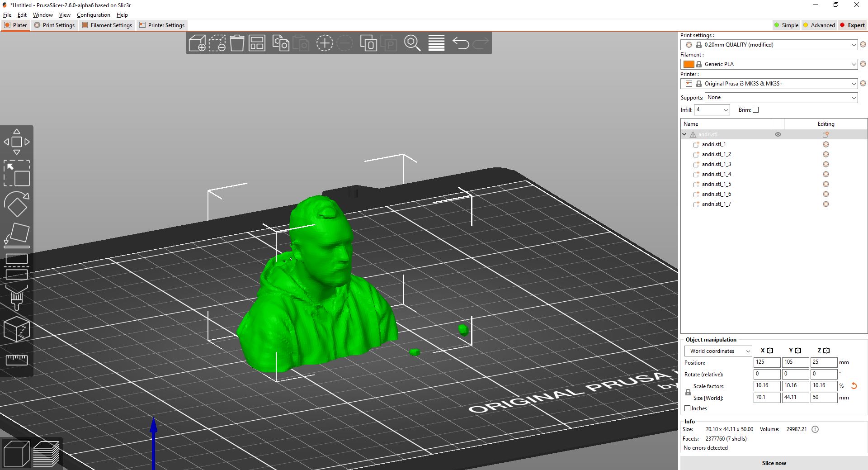Open the File menu
The height and width of the screenshot is (470, 868).
[7, 15]
